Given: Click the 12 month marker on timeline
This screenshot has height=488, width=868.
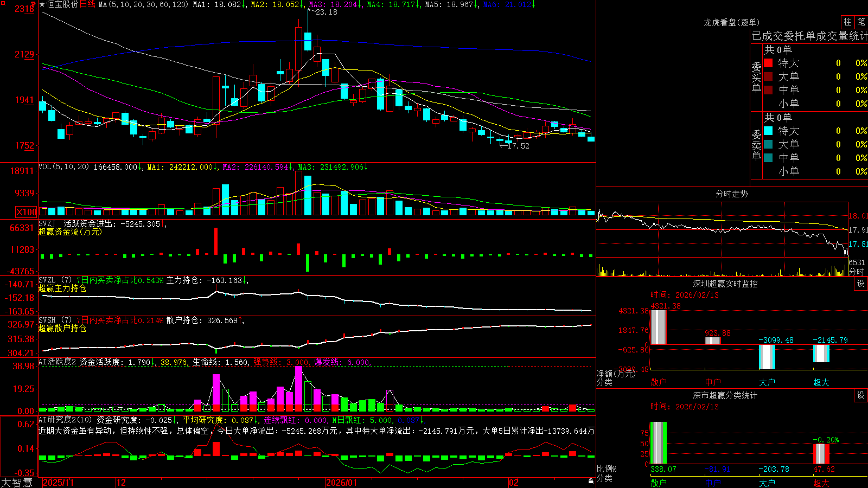Looking at the screenshot, I should [122, 483].
